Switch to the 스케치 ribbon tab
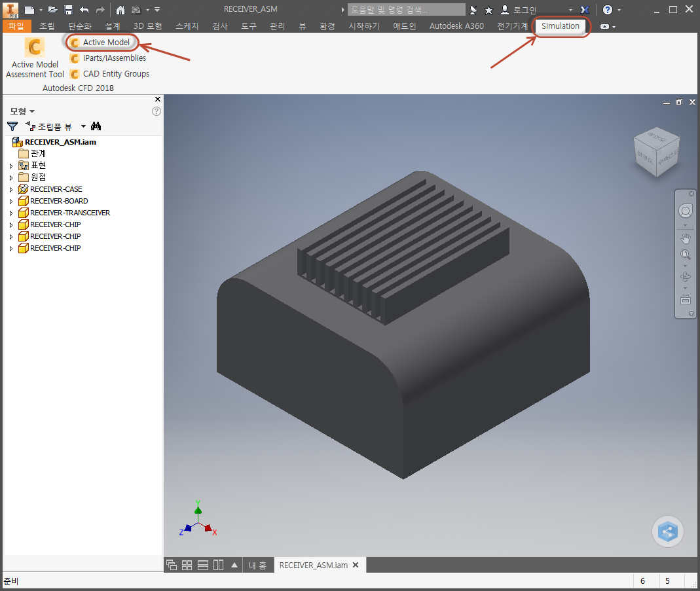Image resolution: width=700 pixels, height=591 pixels. pos(187,26)
